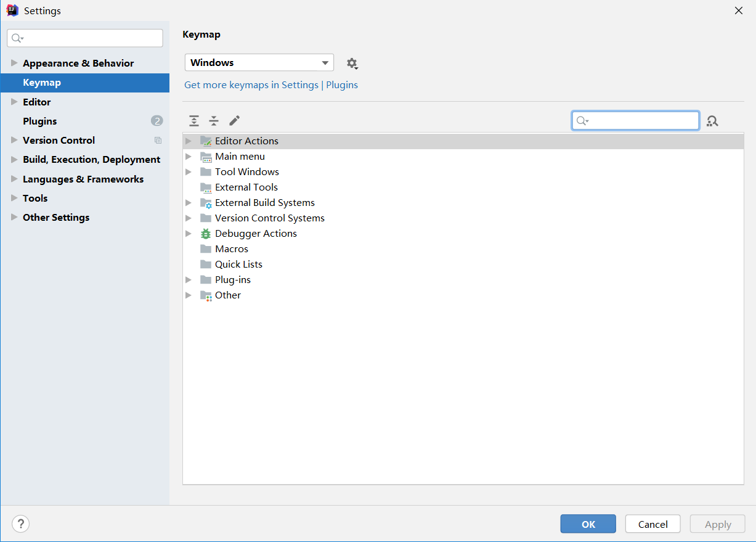Expand Build, Execution, Deployment arrow
Image resolution: width=756 pixels, height=542 pixels.
14,159
